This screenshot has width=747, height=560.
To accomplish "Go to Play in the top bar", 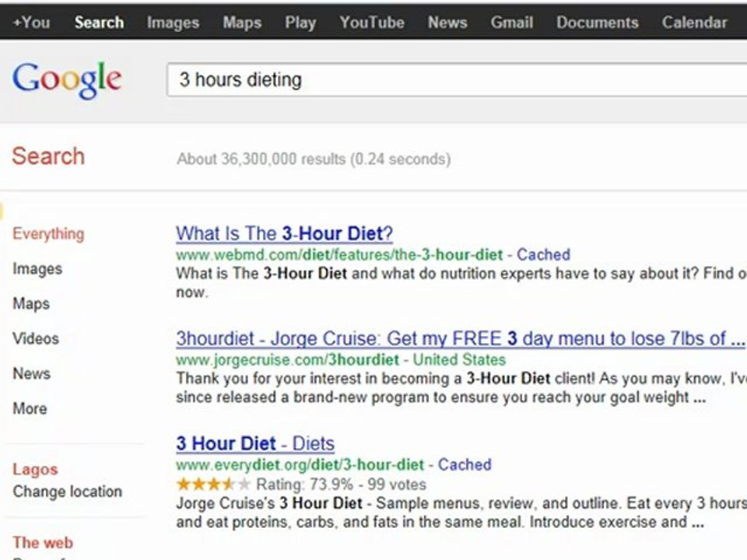I will (300, 23).
